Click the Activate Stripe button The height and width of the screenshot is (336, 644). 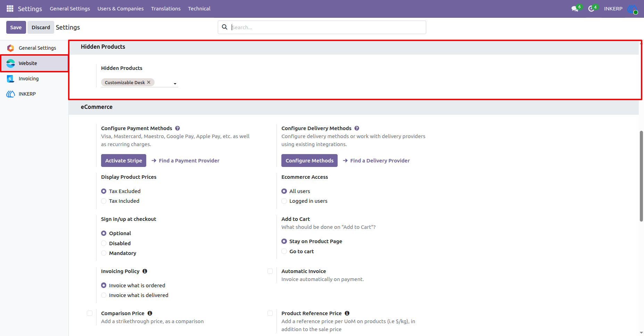[124, 161]
